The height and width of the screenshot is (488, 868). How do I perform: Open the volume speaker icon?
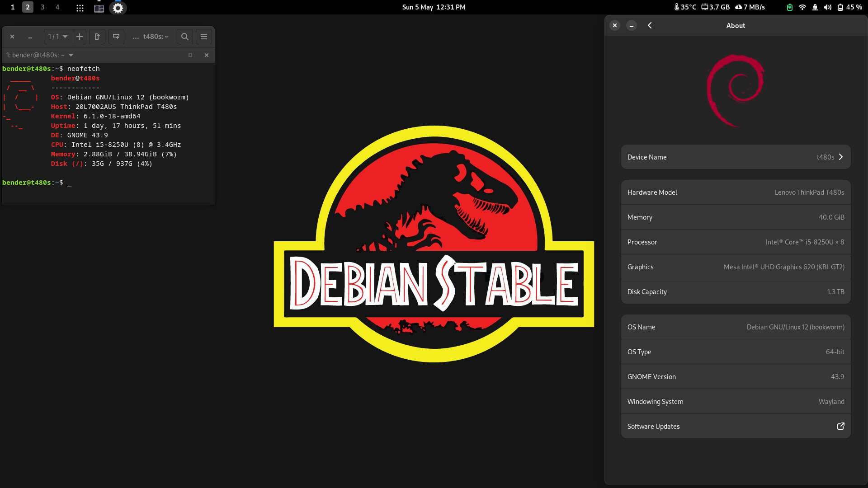point(828,7)
